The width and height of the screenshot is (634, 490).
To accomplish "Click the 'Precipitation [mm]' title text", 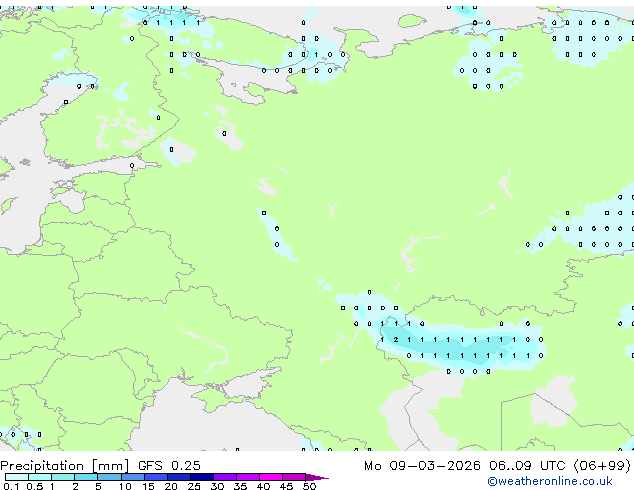I will coord(65,466).
